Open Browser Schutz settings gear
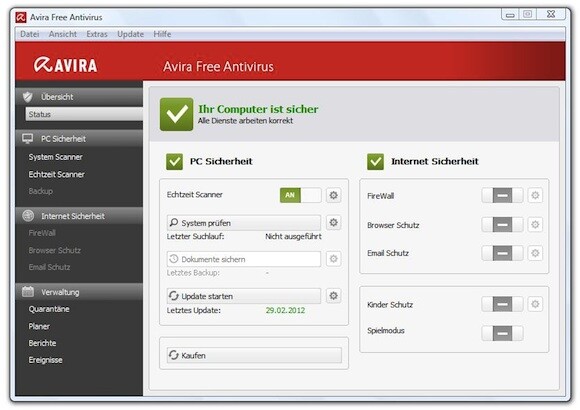Image resolution: width=580 pixels, height=410 pixels. [x=535, y=224]
